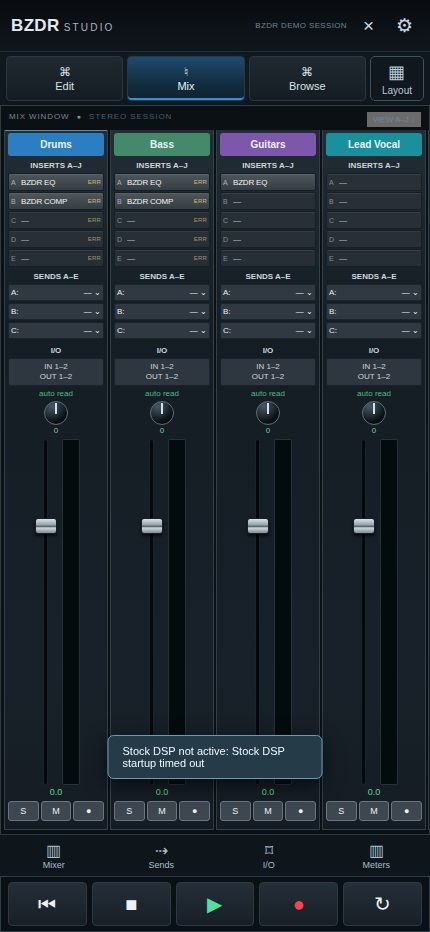
Task: Open Bass send C dropdown
Action: pos(162,330)
